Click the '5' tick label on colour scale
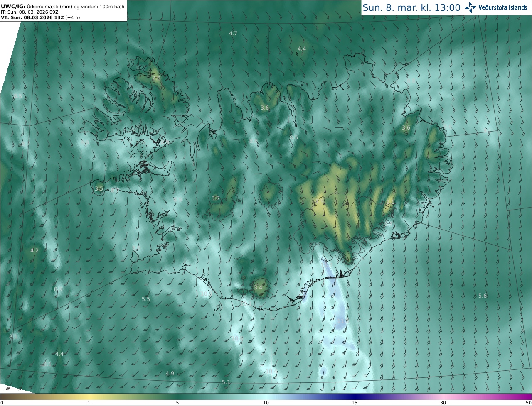The image size is (532, 406). click(x=177, y=403)
